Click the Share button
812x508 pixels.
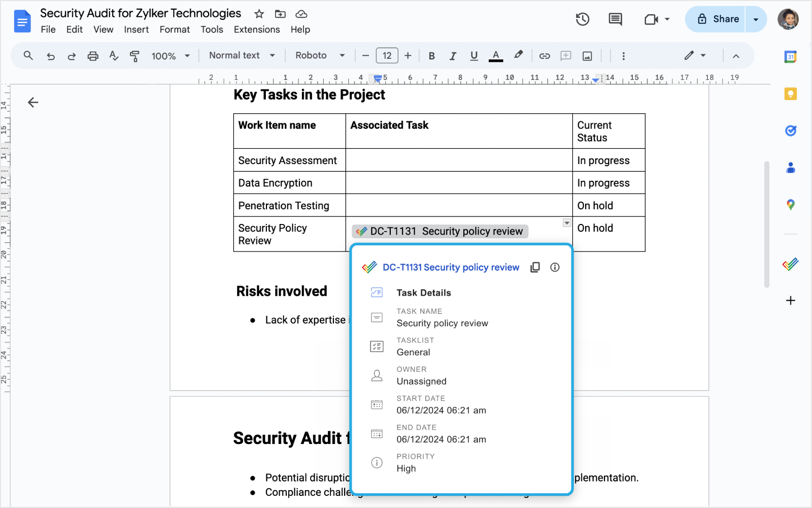click(x=715, y=19)
